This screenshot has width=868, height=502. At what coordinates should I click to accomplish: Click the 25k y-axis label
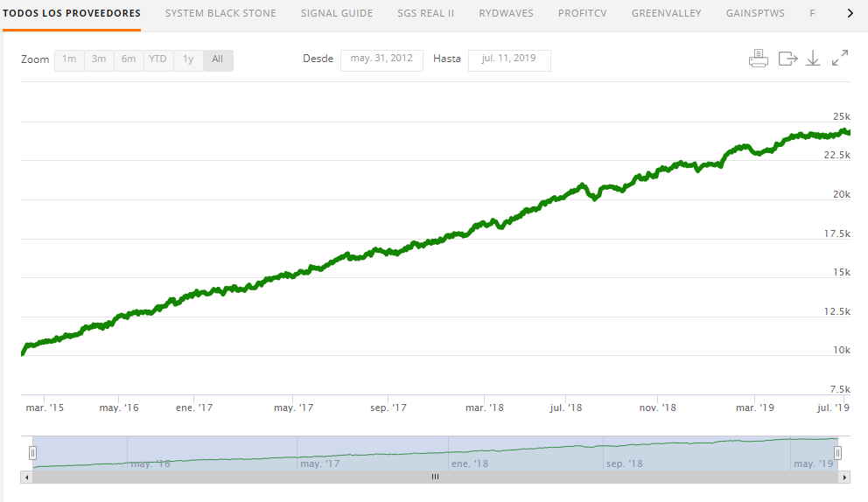point(842,116)
